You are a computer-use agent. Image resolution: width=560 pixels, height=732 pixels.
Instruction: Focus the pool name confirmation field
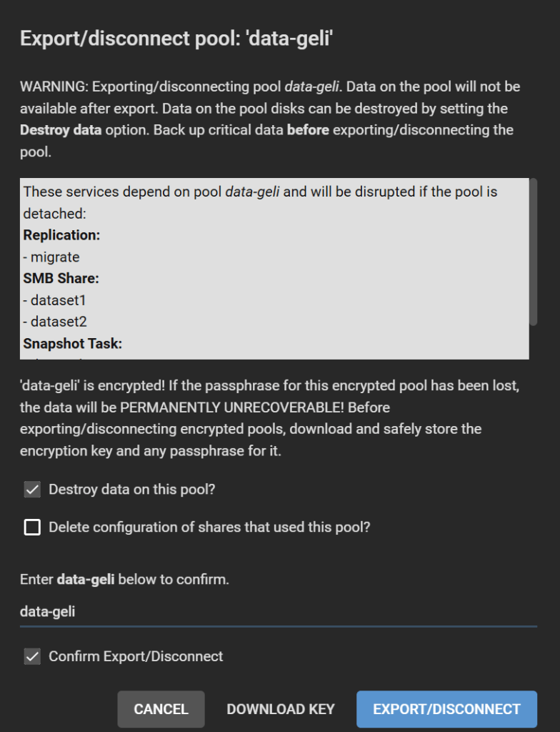pyautogui.click(x=278, y=612)
